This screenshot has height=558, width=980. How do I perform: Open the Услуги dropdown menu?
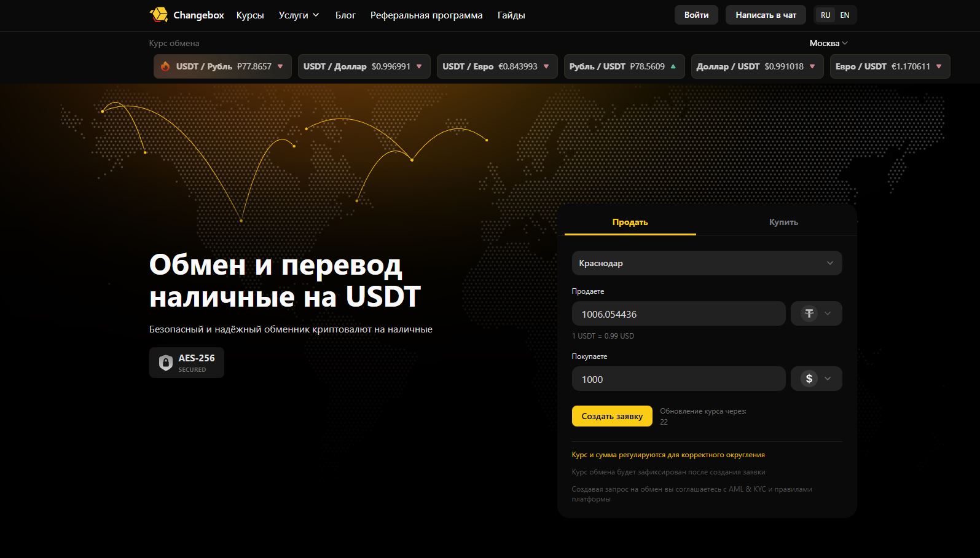299,15
